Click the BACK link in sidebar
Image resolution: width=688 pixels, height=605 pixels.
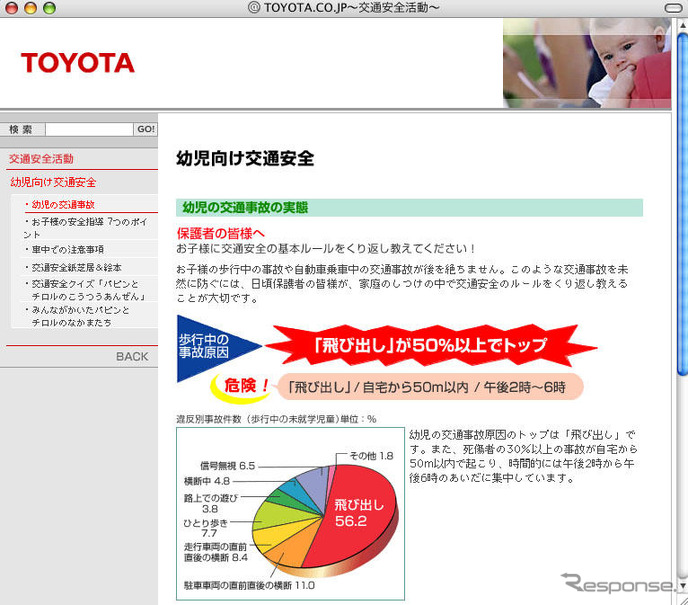coord(132,356)
